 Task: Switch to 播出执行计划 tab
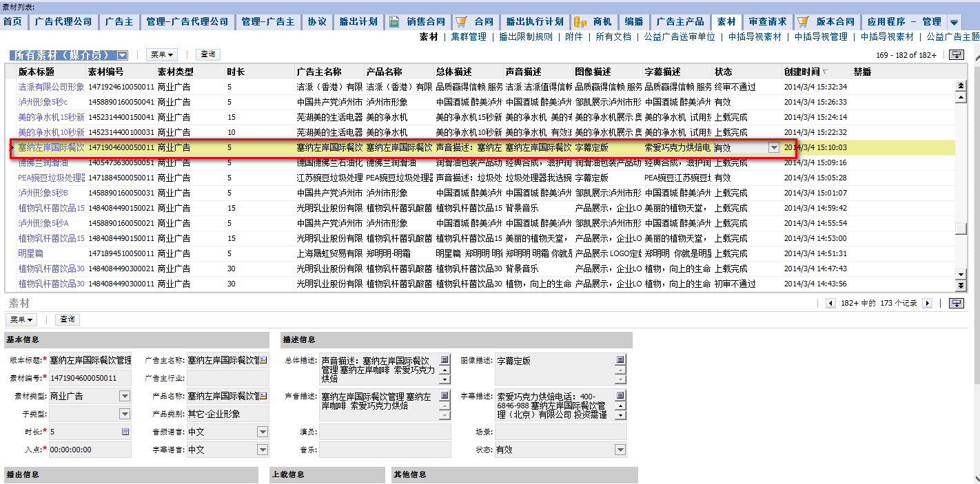pos(535,22)
